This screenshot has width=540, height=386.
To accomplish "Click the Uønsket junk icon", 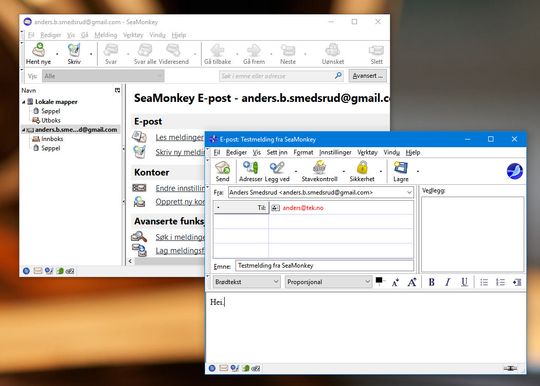I will pos(333,54).
